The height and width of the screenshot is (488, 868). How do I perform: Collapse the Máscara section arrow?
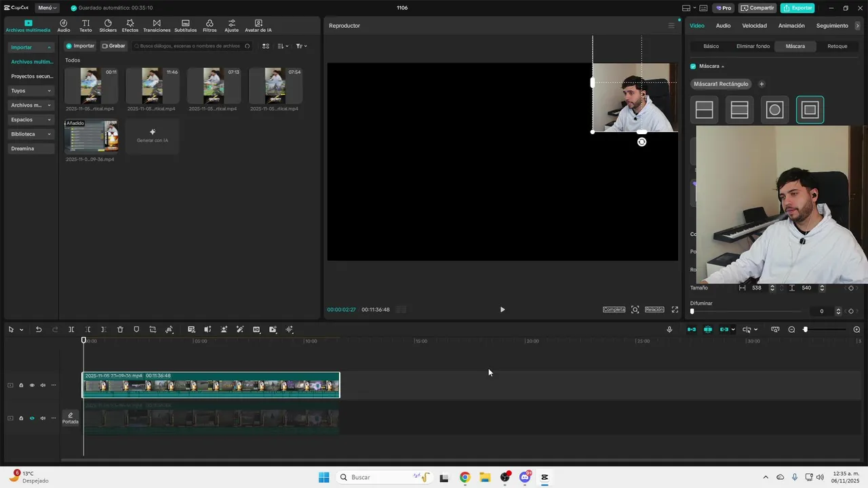(723, 66)
